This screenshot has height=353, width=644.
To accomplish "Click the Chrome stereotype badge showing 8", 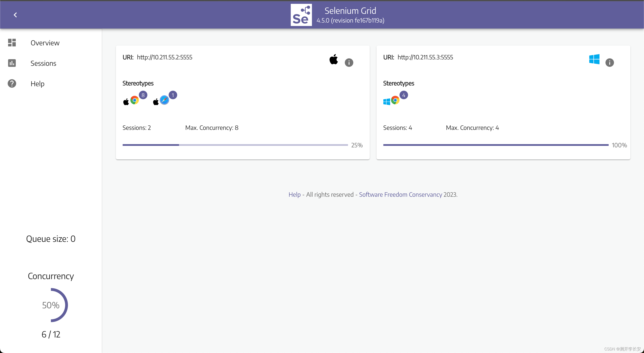I will pyautogui.click(x=143, y=95).
